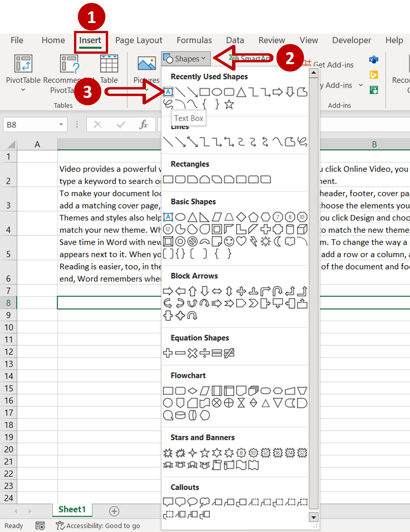Screen dimensions: 410x532
Task: Select column B header
Action: 374,144
